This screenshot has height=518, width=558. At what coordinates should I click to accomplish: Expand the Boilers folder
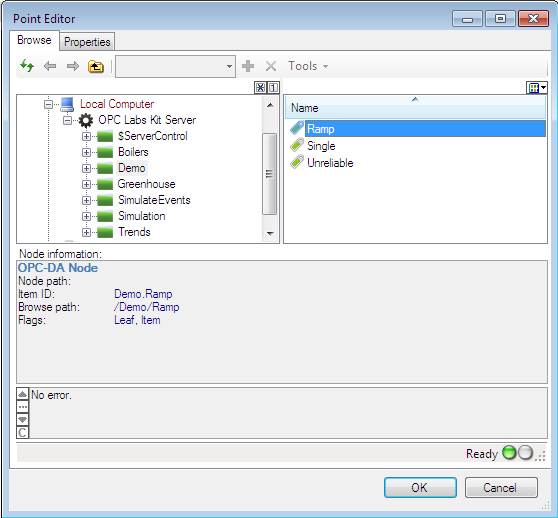86,152
